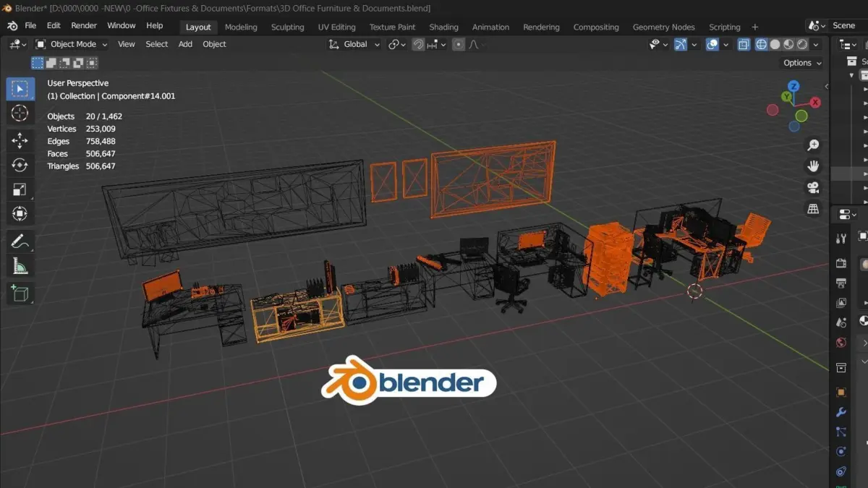868x488 pixels.
Task: Open the Physics properties tab
Action: 841,452
